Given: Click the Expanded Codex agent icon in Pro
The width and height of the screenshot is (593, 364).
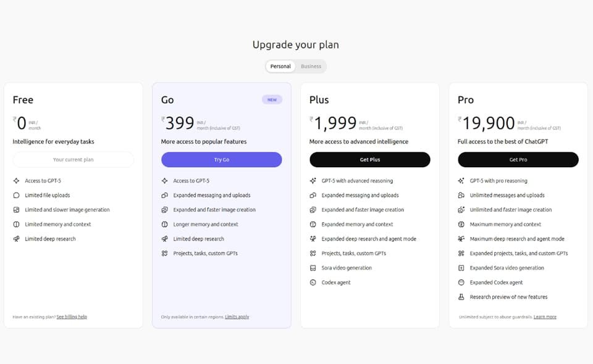Looking at the screenshot, I should [x=461, y=283].
